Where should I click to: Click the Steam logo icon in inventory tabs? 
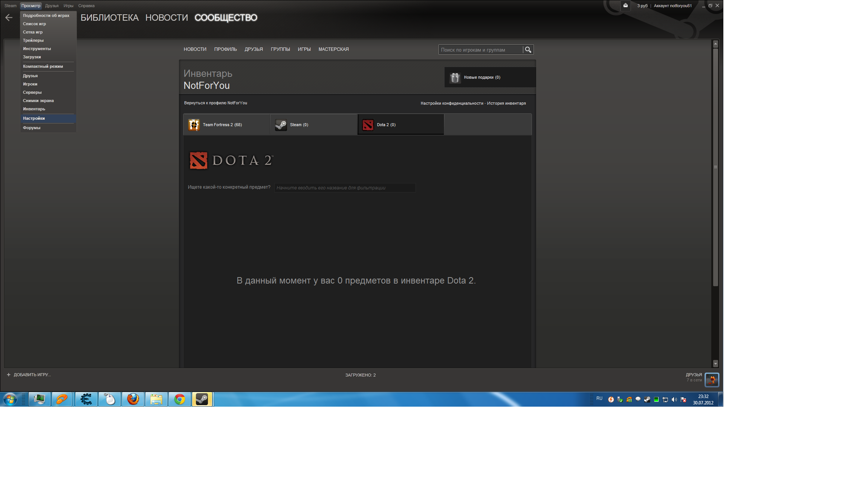click(x=281, y=125)
